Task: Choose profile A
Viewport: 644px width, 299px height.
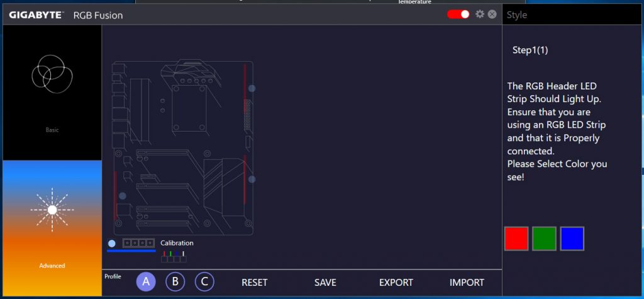Action: click(x=146, y=282)
